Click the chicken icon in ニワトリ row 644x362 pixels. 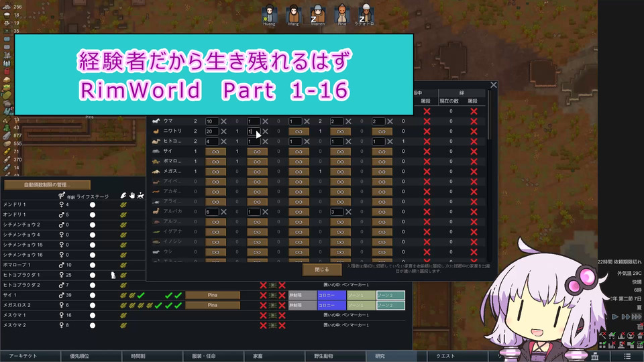point(156,131)
